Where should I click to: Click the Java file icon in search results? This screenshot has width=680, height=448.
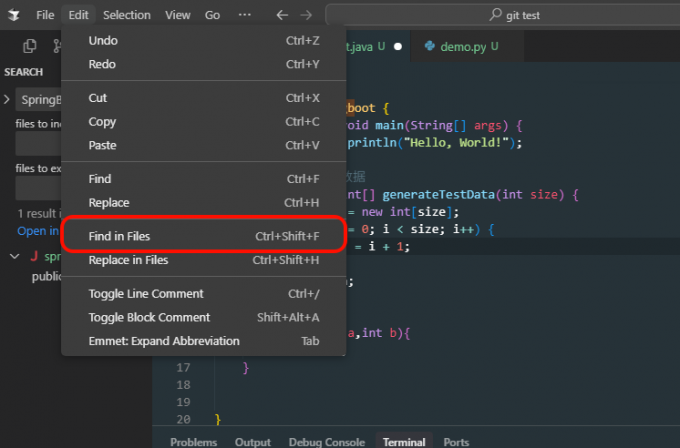(x=34, y=256)
